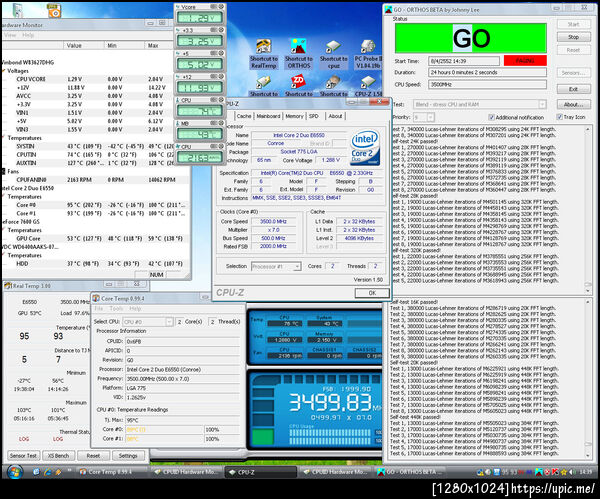600x499 pixels.
Task: Click the Sensor Test button in Real Temp
Action: click(x=23, y=456)
